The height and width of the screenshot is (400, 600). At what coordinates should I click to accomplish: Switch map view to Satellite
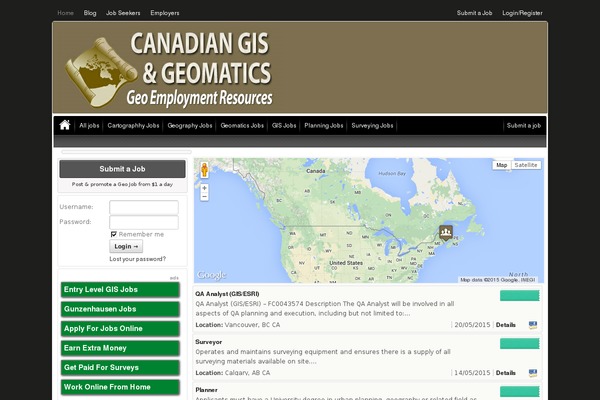526,165
